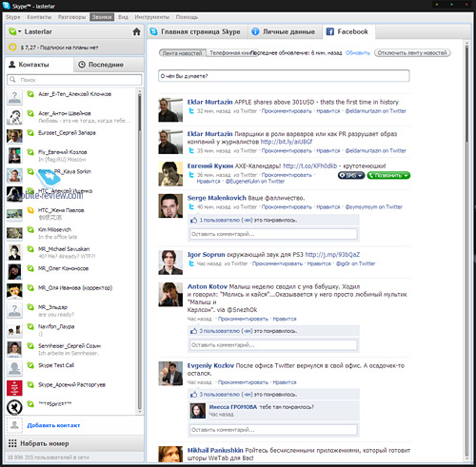Image resolution: width=476 pixels, height=467 pixels.
Task: Open Инесса ГРОМОВА commenter profile
Action: click(233, 407)
